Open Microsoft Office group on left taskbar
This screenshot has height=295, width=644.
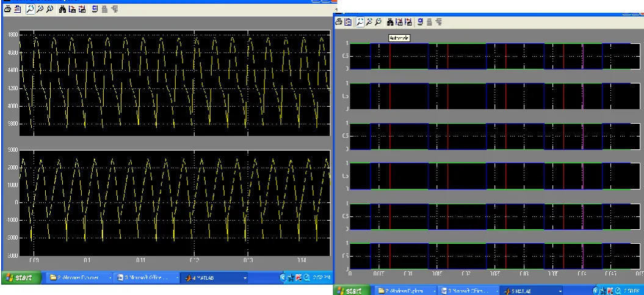click(147, 278)
